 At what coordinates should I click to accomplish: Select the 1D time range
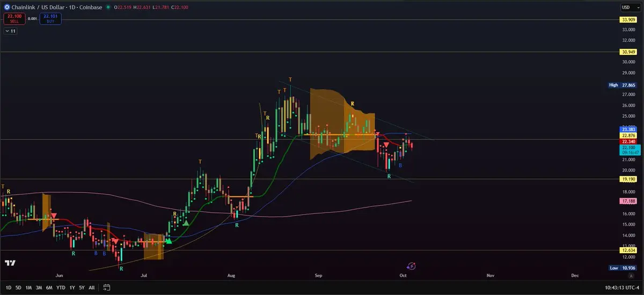[x=8, y=287]
